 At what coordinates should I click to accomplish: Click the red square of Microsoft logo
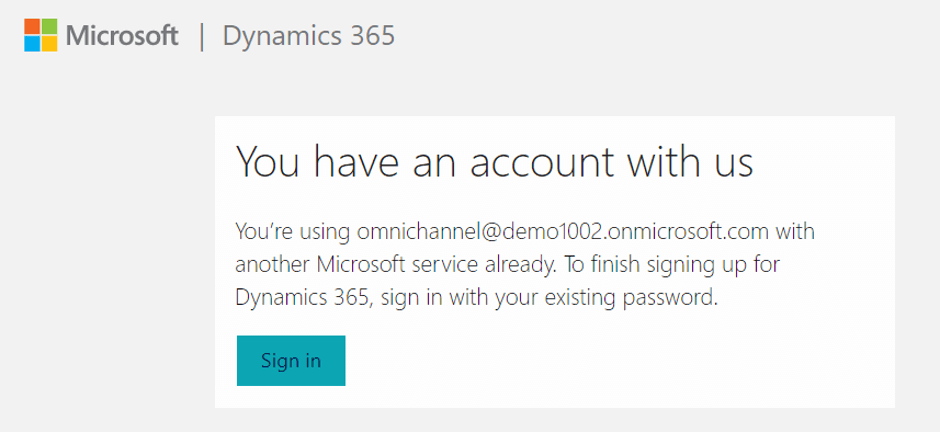pos(32,26)
